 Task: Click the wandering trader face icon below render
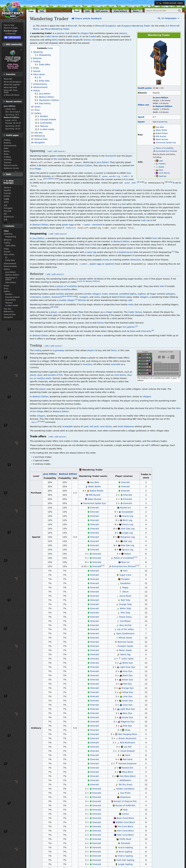(x=159, y=82)
